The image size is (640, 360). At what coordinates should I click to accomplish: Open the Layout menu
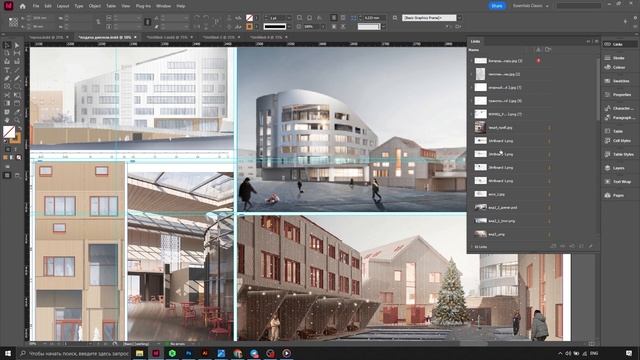[63, 6]
